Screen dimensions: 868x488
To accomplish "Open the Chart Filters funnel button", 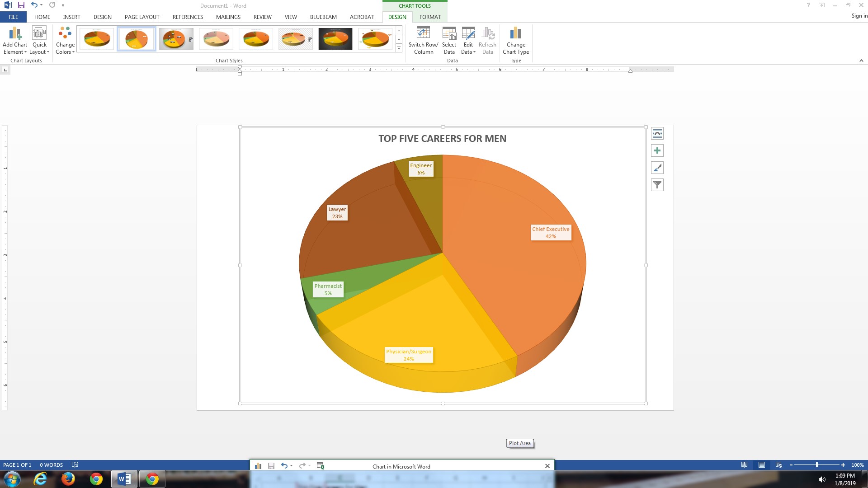I will click(x=657, y=185).
